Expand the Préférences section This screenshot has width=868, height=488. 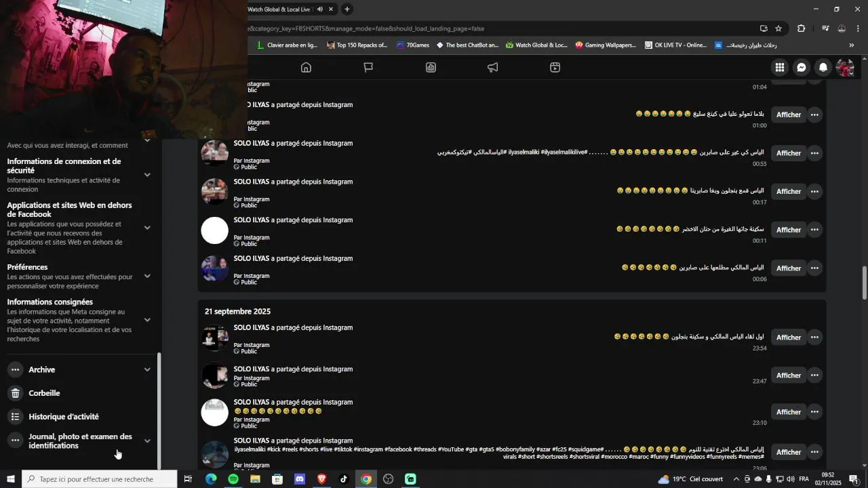click(x=147, y=277)
